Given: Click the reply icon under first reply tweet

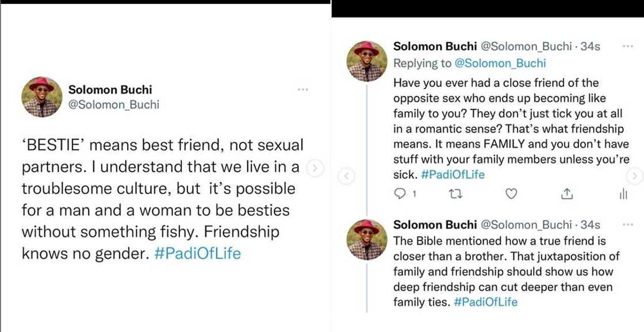Looking at the screenshot, I should (x=402, y=194).
